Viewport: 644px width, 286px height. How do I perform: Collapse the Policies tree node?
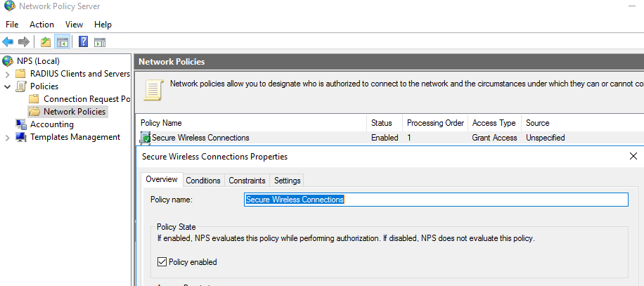(x=8, y=86)
